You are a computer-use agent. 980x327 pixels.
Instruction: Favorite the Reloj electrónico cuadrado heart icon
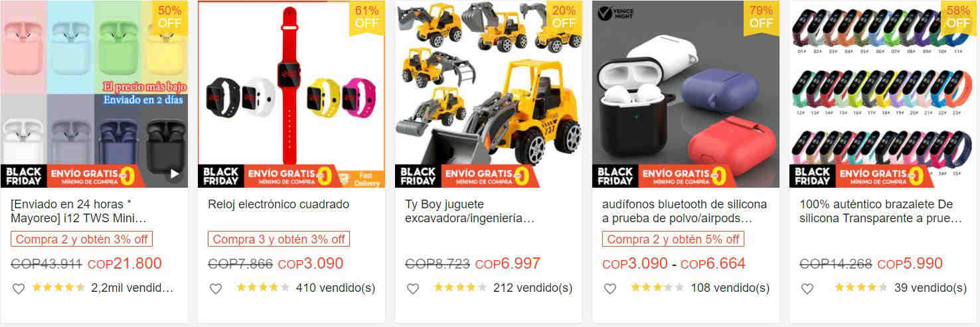click(216, 289)
